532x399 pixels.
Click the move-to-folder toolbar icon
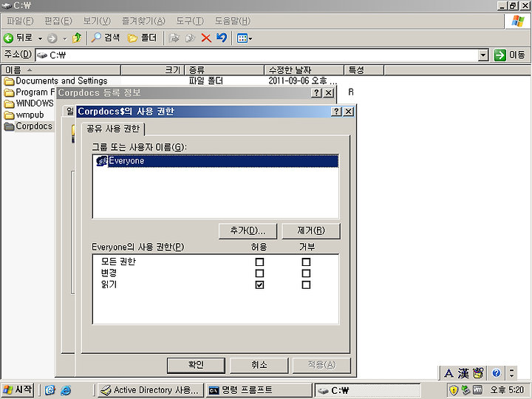tap(174, 38)
